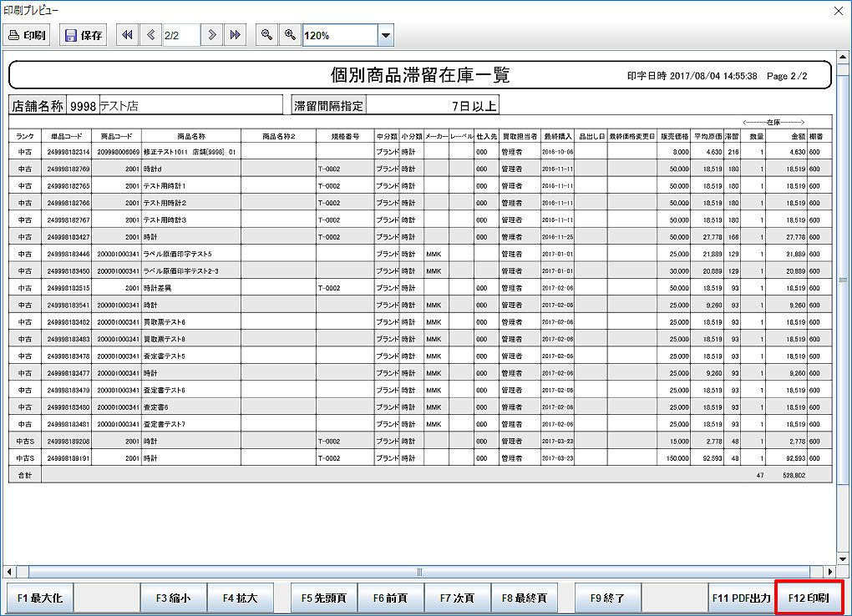Jump to first page double-arrow icon

[127, 35]
